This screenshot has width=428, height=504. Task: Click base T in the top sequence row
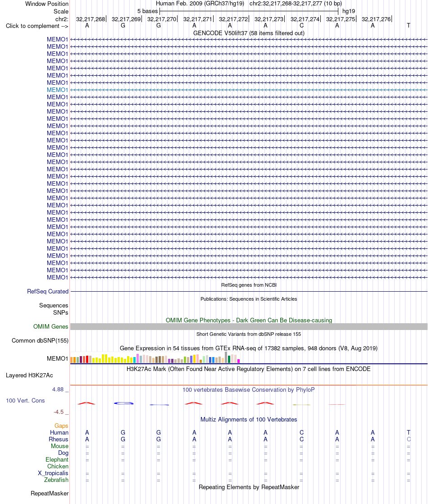point(408,25)
